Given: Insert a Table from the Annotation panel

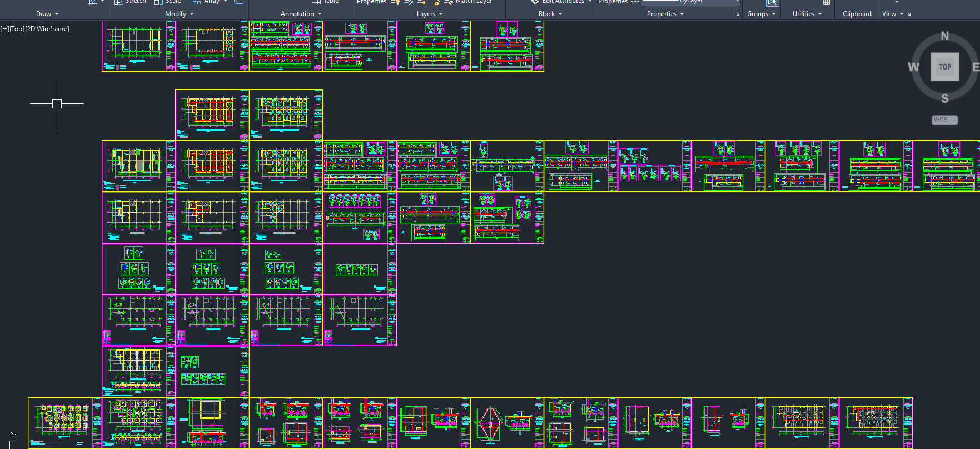Looking at the screenshot, I should click(326, 2).
